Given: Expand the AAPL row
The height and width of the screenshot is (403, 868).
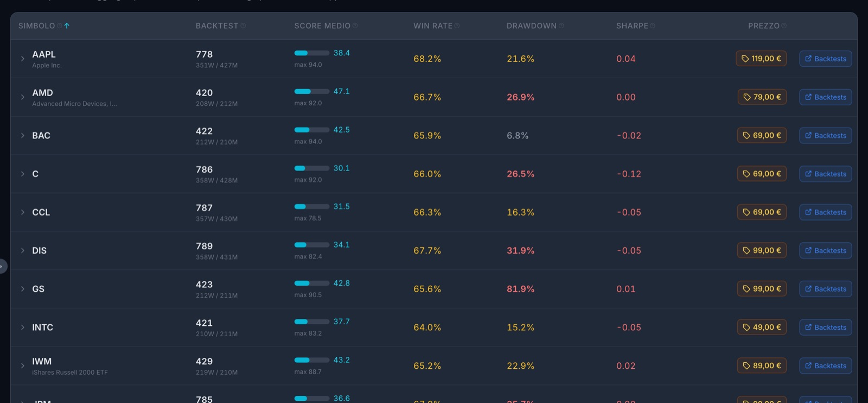Looking at the screenshot, I should coord(23,59).
